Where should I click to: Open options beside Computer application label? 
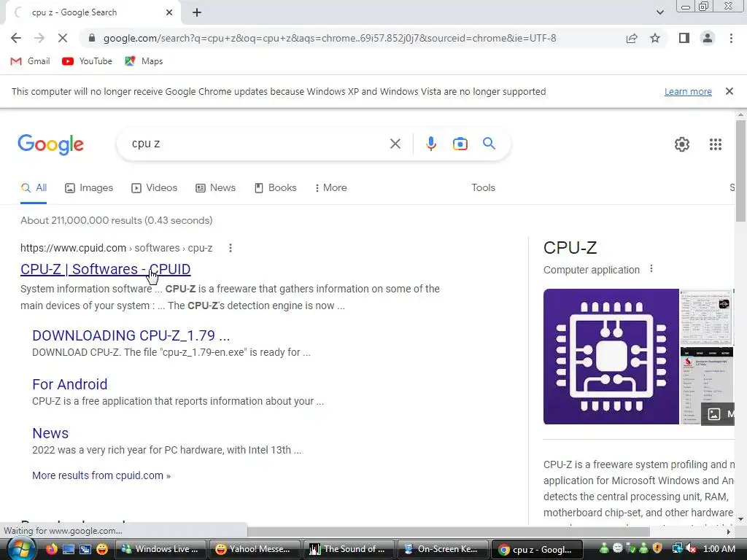point(651,269)
